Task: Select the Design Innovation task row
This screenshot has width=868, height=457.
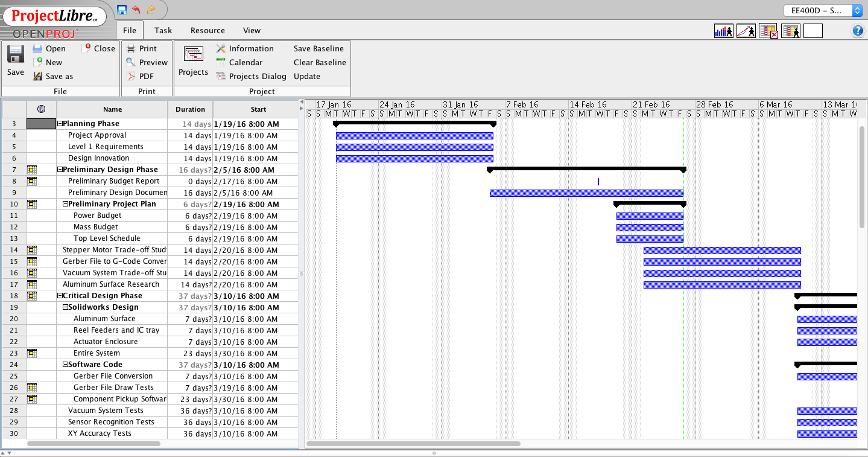Action: pos(98,158)
